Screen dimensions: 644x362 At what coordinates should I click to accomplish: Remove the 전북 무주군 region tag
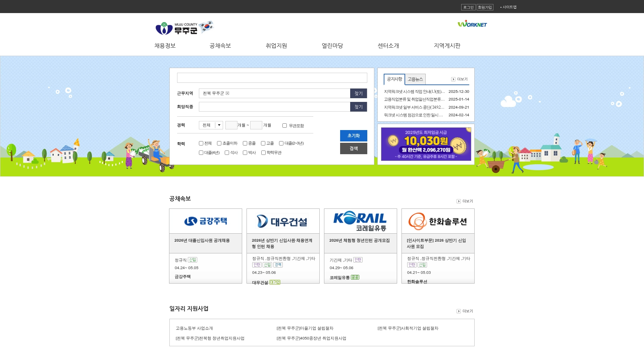[x=227, y=93]
